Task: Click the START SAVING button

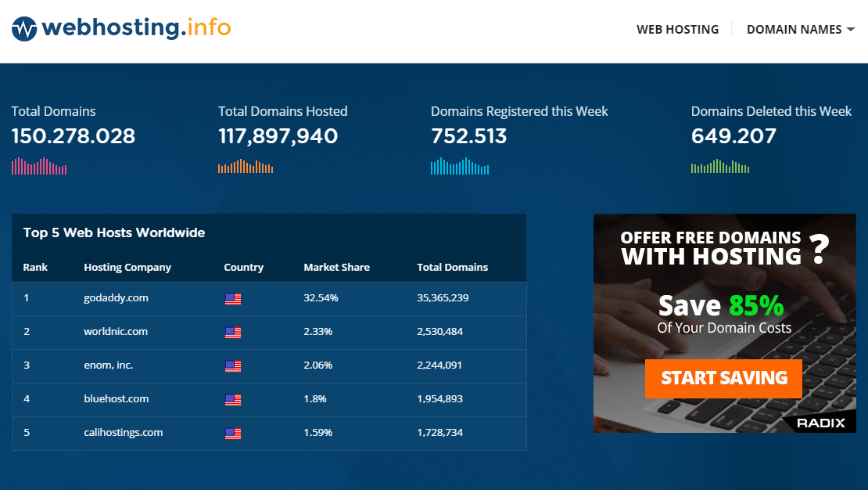Action: (x=723, y=379)
